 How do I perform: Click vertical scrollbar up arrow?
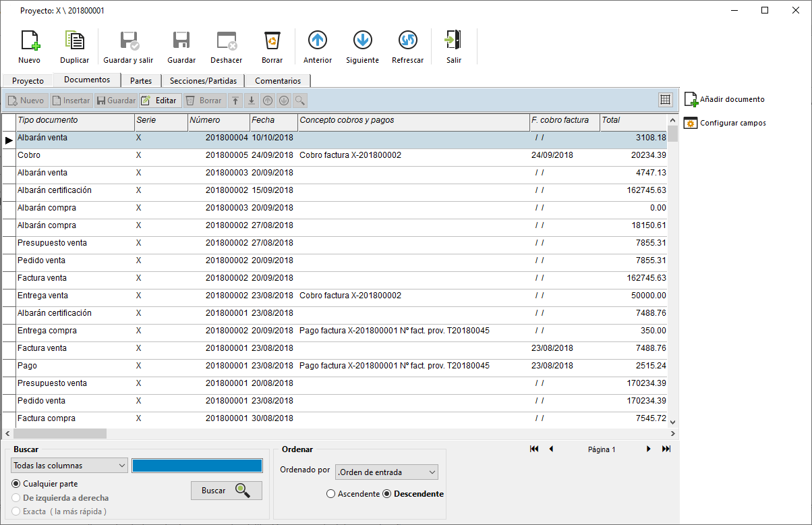pos(672,120)
